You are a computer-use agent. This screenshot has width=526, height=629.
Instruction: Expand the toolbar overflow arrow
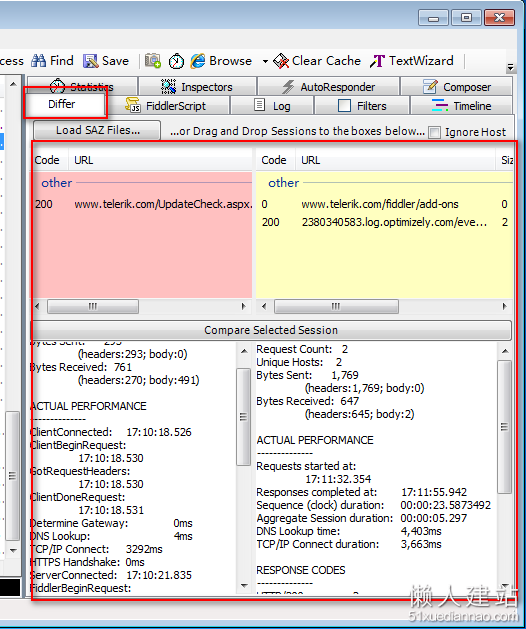pos(510,67)
